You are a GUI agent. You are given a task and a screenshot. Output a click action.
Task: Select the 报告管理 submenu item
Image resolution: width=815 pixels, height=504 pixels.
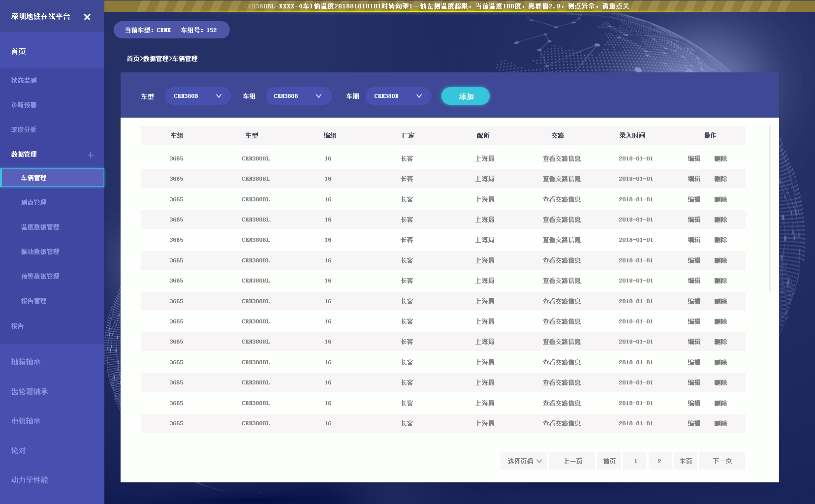(x=34, y=301)
